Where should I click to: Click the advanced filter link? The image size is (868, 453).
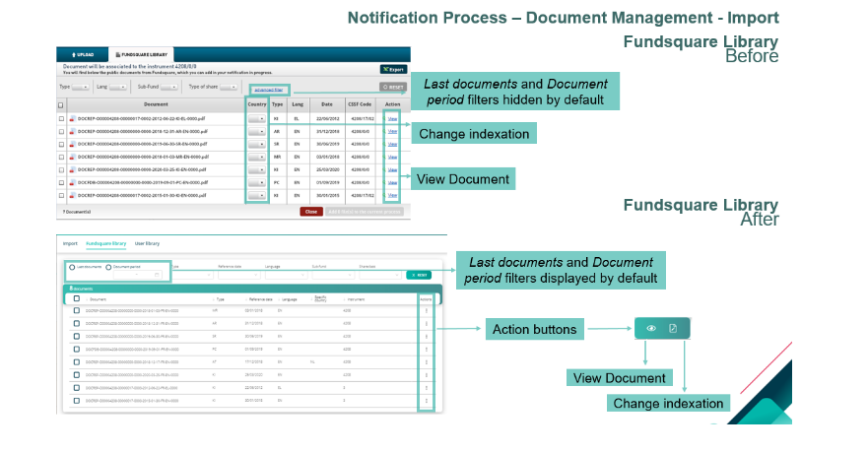pos(269,90)
